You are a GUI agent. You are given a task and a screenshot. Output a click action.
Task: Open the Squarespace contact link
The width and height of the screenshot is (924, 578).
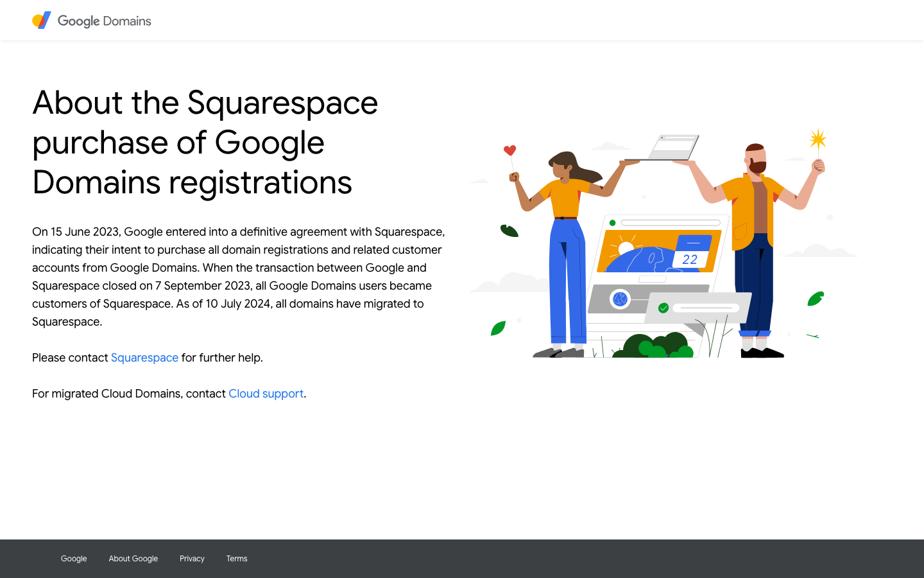click(144, 358)
